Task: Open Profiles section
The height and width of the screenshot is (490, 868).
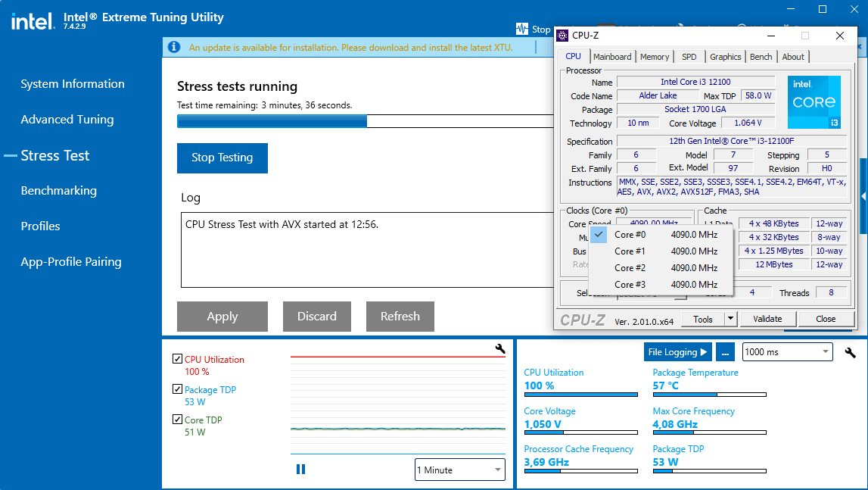Action: pyautogui.click(x=40, y=226)
